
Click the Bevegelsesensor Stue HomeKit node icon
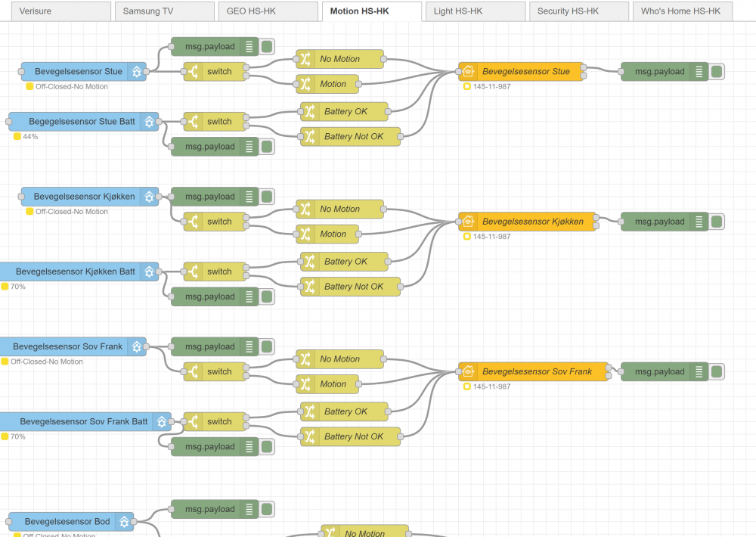point(468,72)
